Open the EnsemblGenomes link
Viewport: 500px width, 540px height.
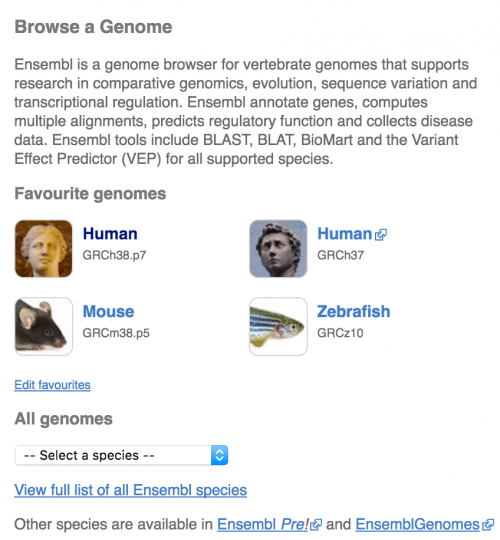pyautogui.click(x=417, y=525)
